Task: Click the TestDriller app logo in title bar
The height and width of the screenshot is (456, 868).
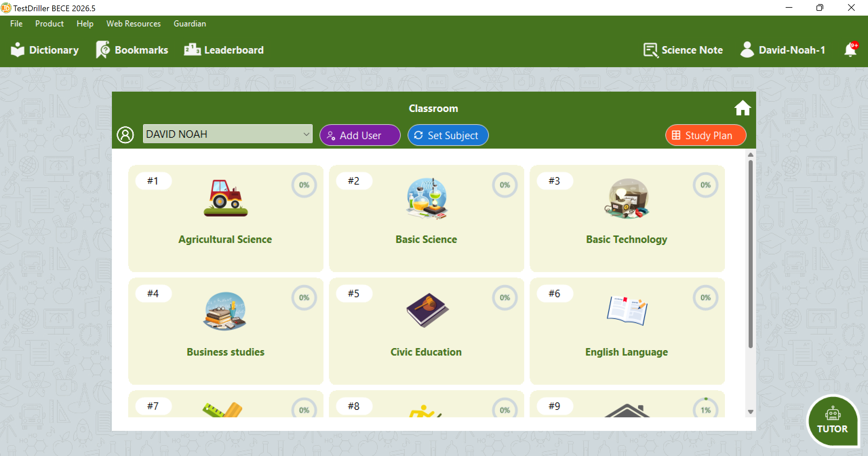Action: pyautogui.click(x=6, y=8)
